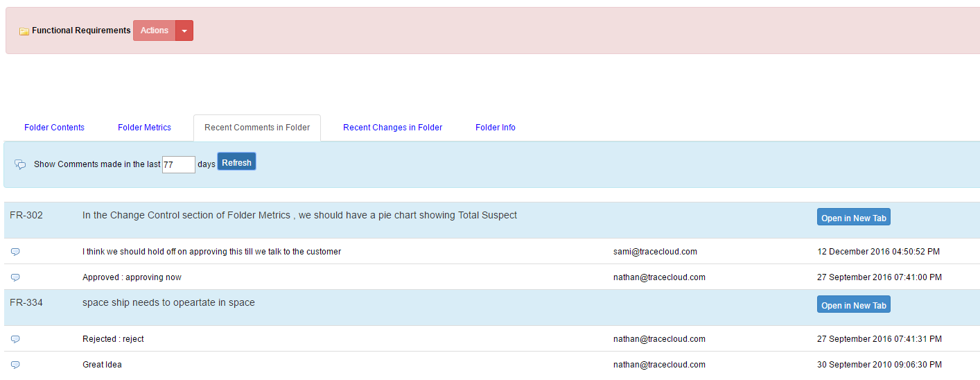Click comment icon for sami@tracecloud.com comment

(15, 252)
